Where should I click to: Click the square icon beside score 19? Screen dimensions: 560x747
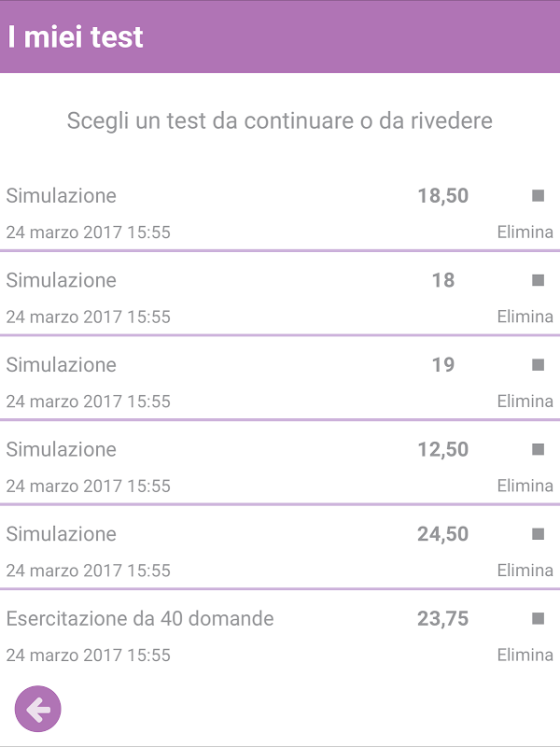538,365
